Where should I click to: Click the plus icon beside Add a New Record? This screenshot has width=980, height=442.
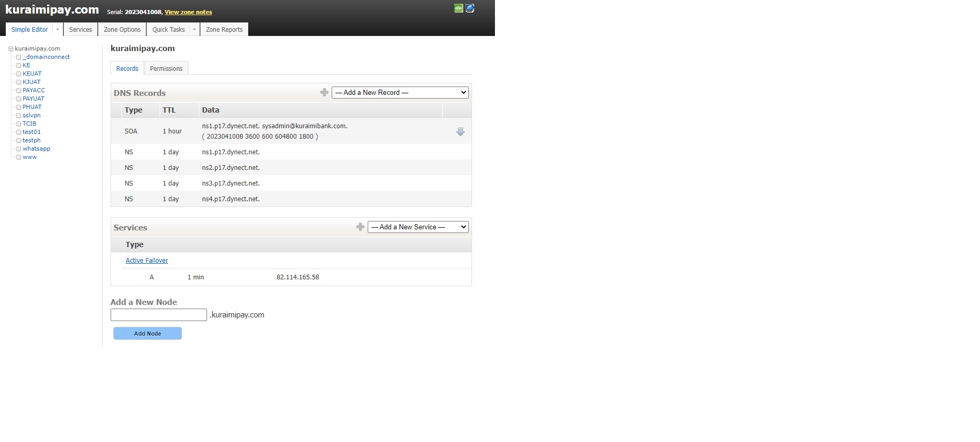[324, 92]
